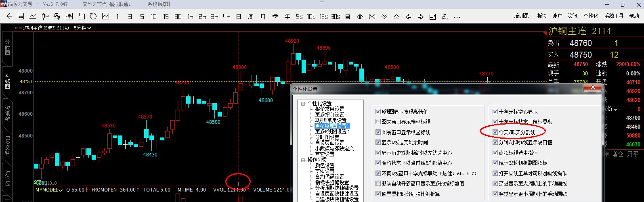Open the 5分钟 period dropdown
Screen dimensions: 644x202
pos(82,28)
